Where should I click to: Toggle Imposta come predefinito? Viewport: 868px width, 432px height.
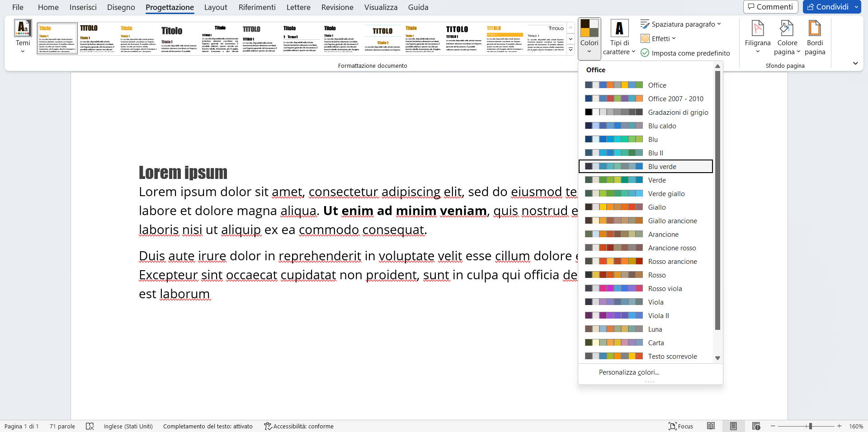pos(685,53)
